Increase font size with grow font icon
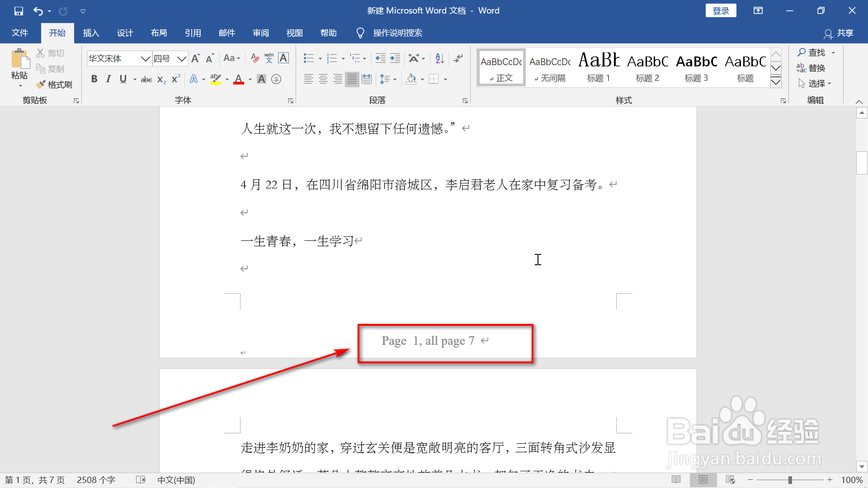868x488 pixels. (196, 58)
